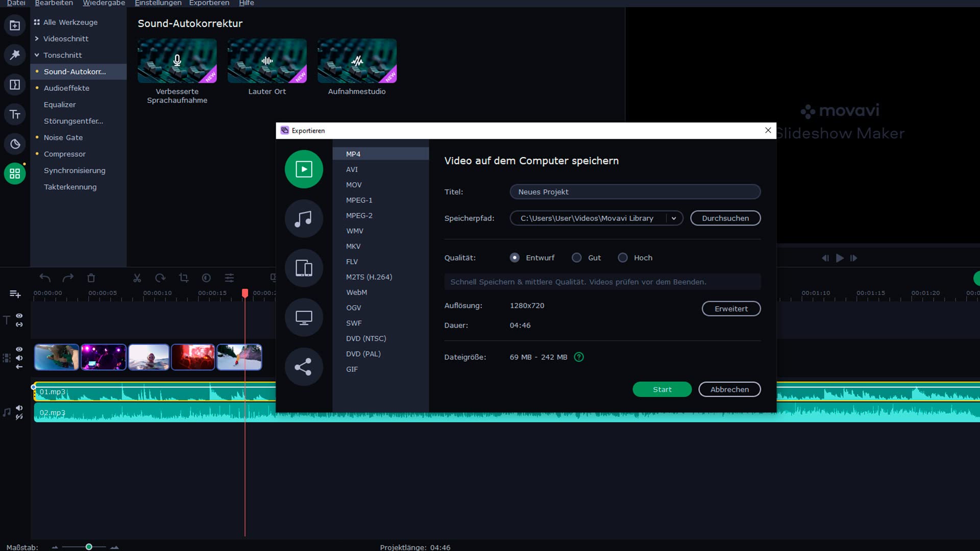Open the file import sidebar icon
Image resolution: width=980 pixels, height=551 pixels.
[x=15, y=26]
